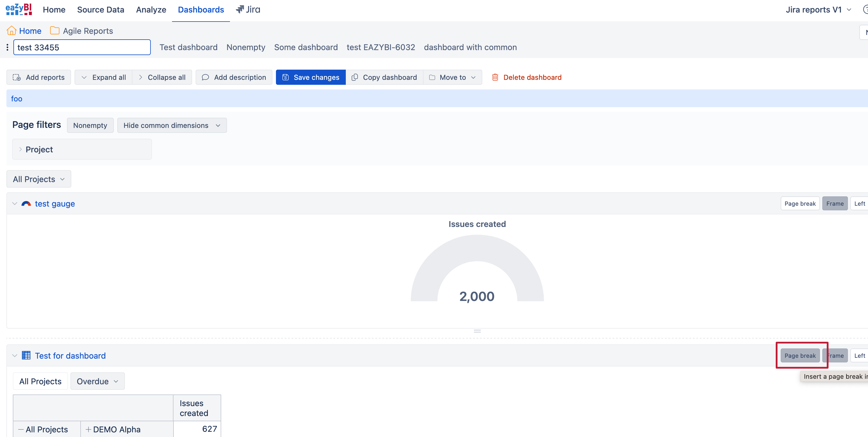868x437 pixels.
Task: Open the Overdue dropdown filter
Action: point(98,381)
